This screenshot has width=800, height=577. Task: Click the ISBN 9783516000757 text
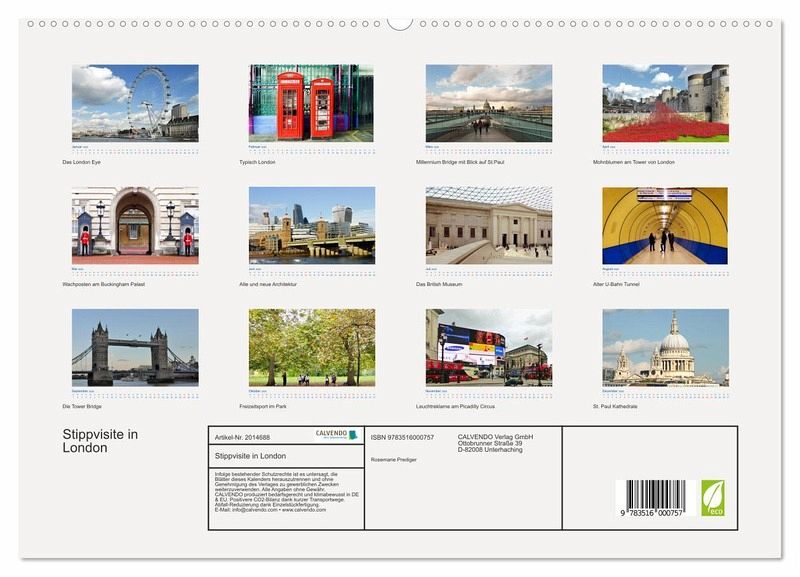[x=402, y=437]
